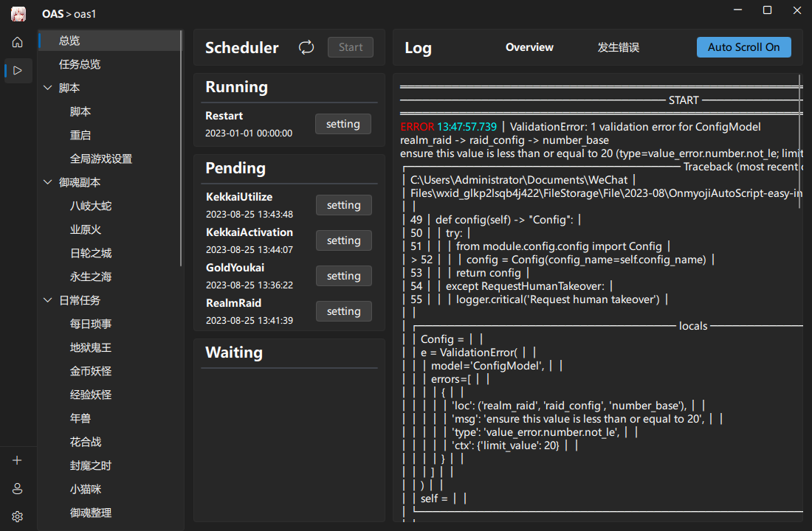Image resolution: width=812 pixels, height=531 pixels.
Task: Click the OAS app logo icon
Action: (17, 13)
